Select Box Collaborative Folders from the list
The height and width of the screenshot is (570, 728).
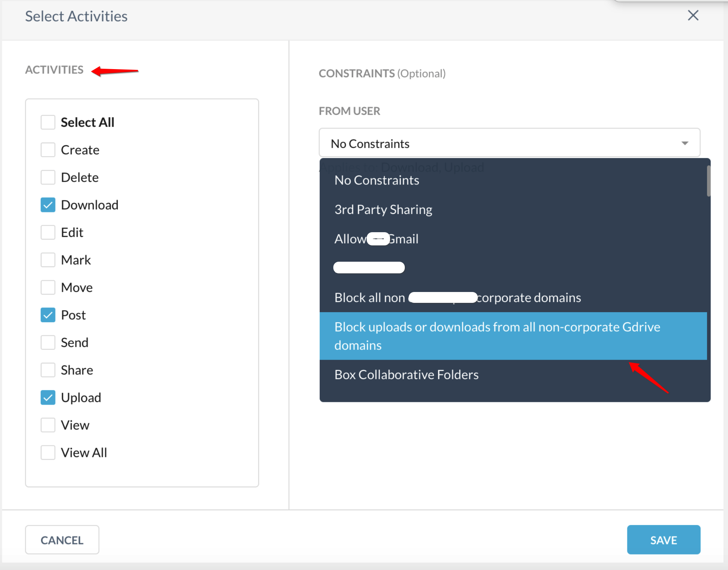coord(406,375)
